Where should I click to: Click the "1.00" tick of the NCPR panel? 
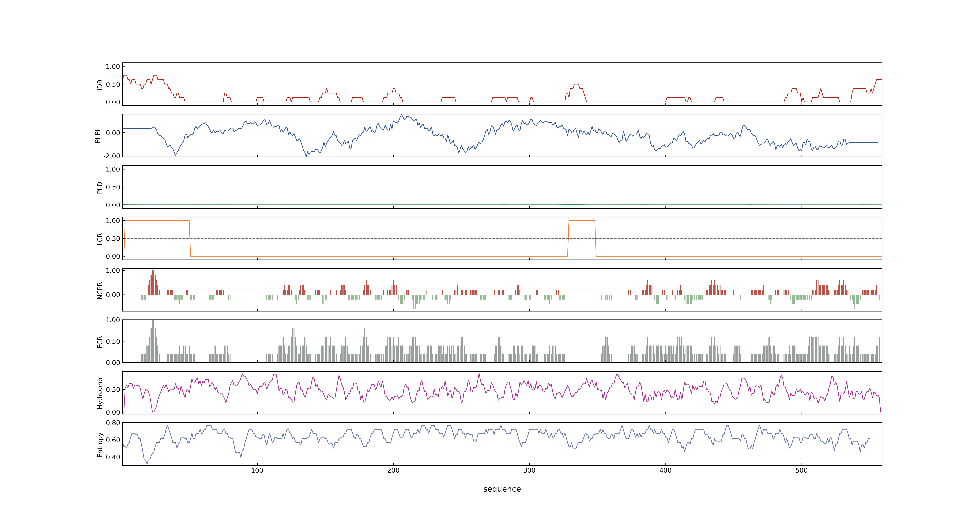[x=113, y=271]
